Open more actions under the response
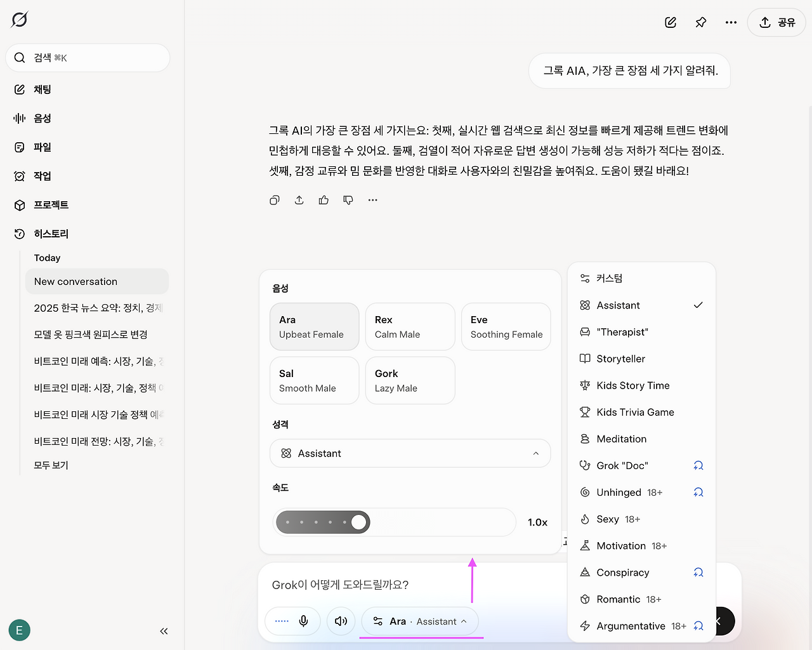The image size is (812, 650). coord(373,200)
